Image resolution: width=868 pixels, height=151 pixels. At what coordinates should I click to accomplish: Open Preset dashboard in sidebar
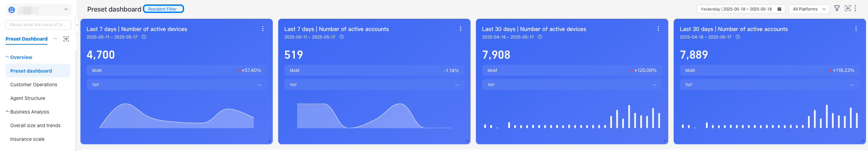(38, 71)
